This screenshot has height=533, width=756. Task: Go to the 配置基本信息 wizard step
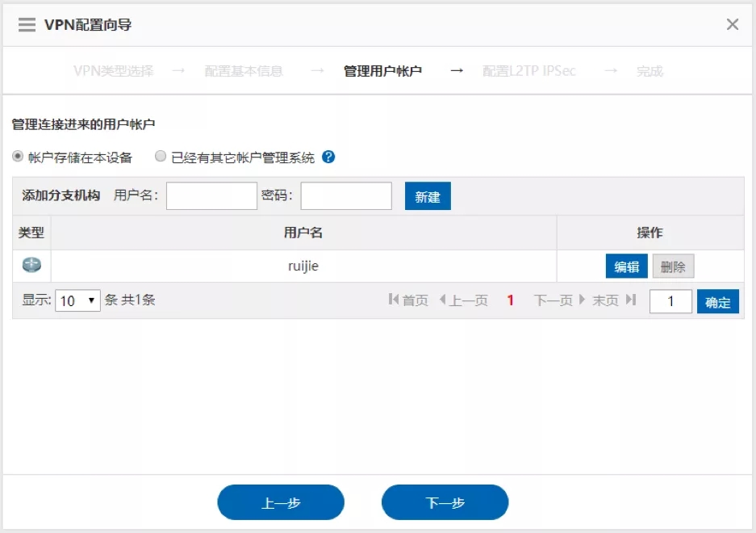pyautogui.click(x=244, y=71)
